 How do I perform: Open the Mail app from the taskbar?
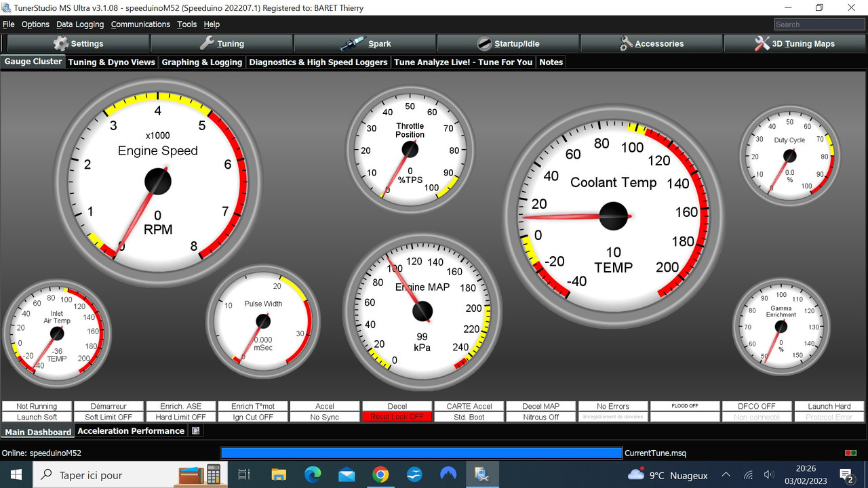pos(347,475)
